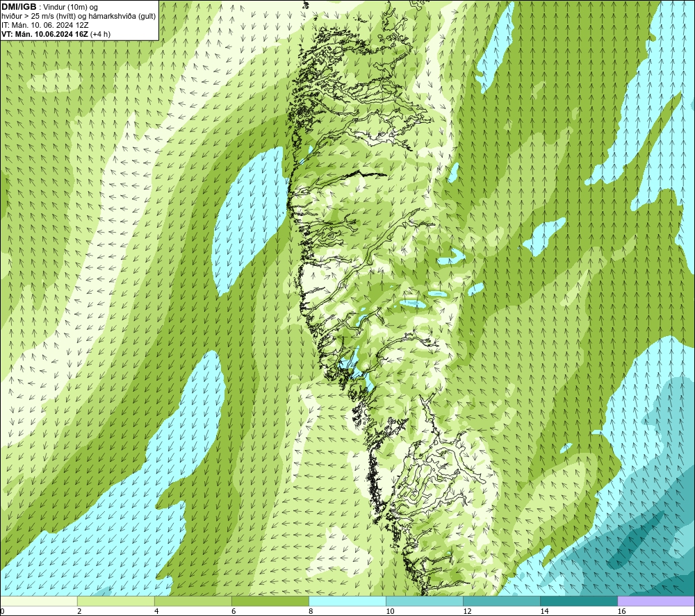Click the 'Vindur (10m) og' label
This screenshot has height=616, width=695.
(x=71, y=8)
